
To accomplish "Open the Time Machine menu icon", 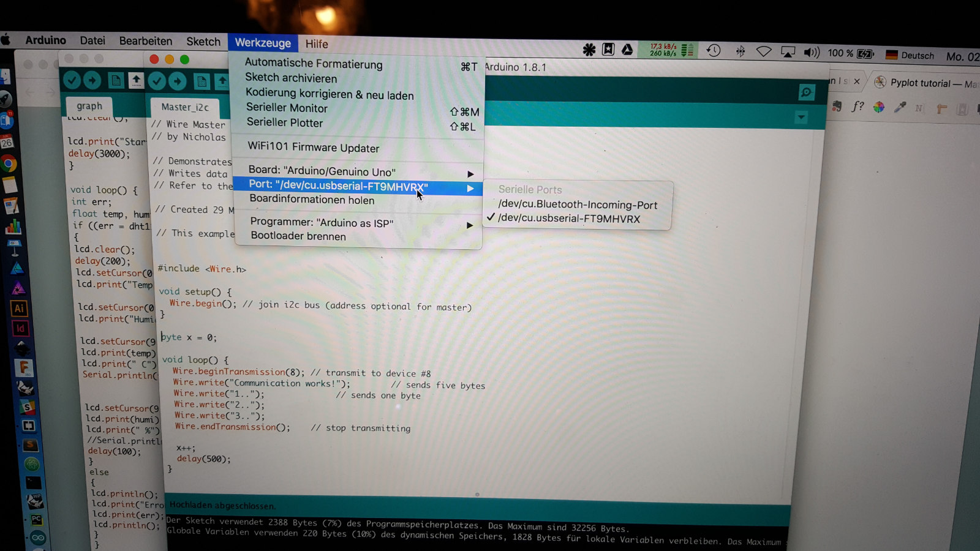I will pos(714,51).
